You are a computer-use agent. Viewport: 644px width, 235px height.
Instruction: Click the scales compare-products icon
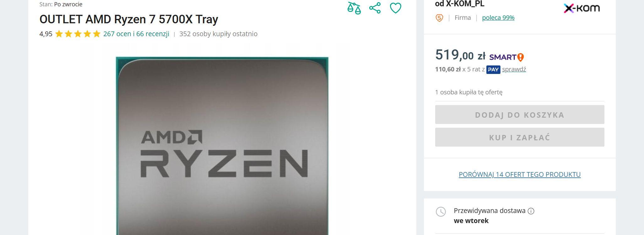(354, 8)
